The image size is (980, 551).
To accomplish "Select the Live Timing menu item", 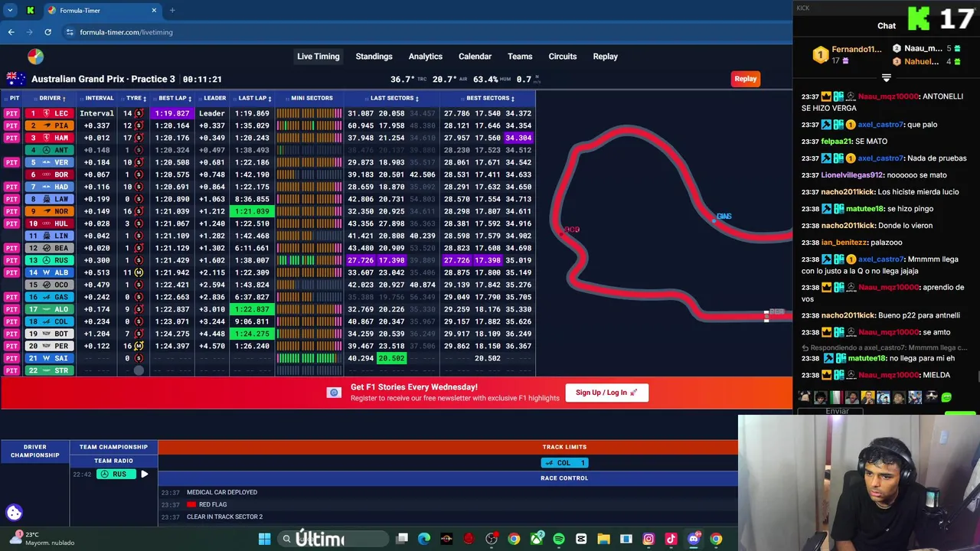I will coord(318,57).
